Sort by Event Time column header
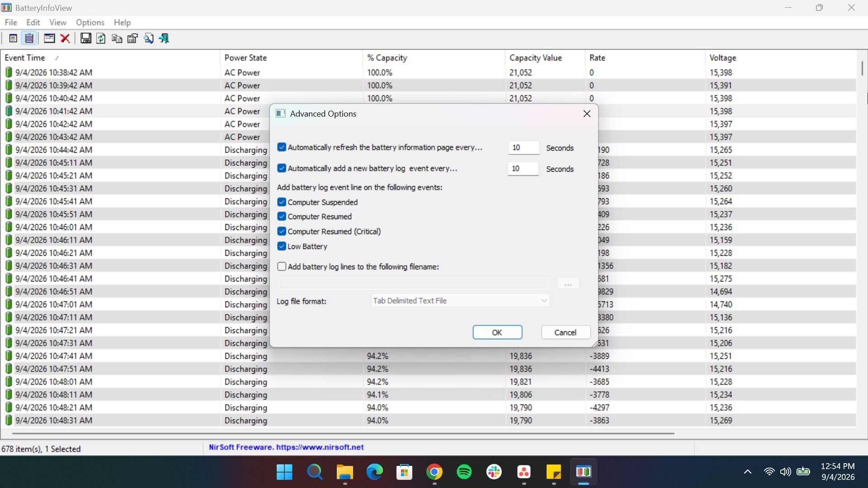The image size is (868, 488). pos(110,58)
